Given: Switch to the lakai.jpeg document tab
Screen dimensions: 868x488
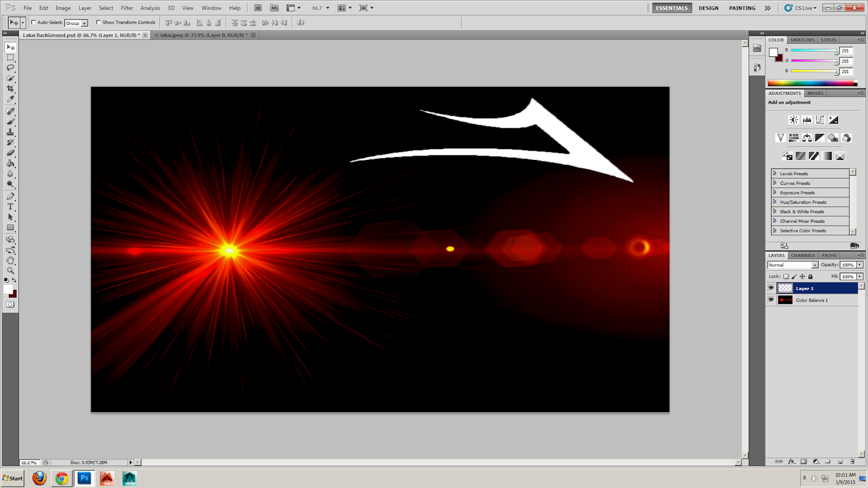Looking at the screenshot, I should (x=203, y=35).
